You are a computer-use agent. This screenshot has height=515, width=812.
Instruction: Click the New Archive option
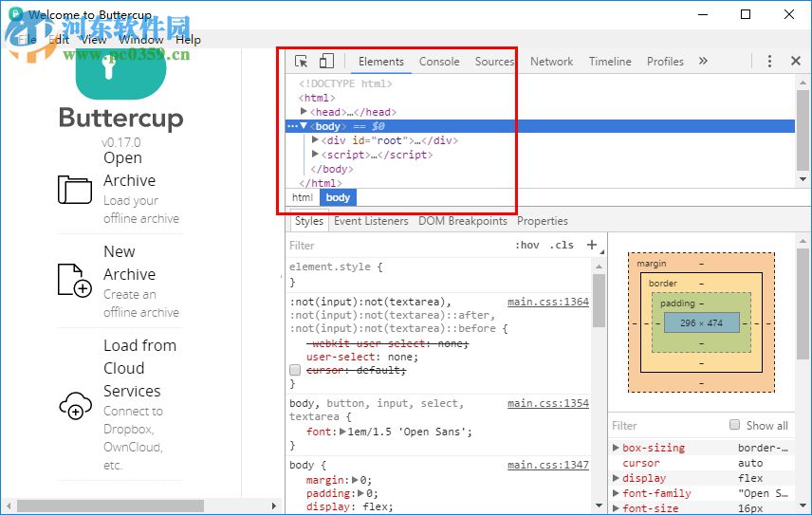tap(120, 281)
